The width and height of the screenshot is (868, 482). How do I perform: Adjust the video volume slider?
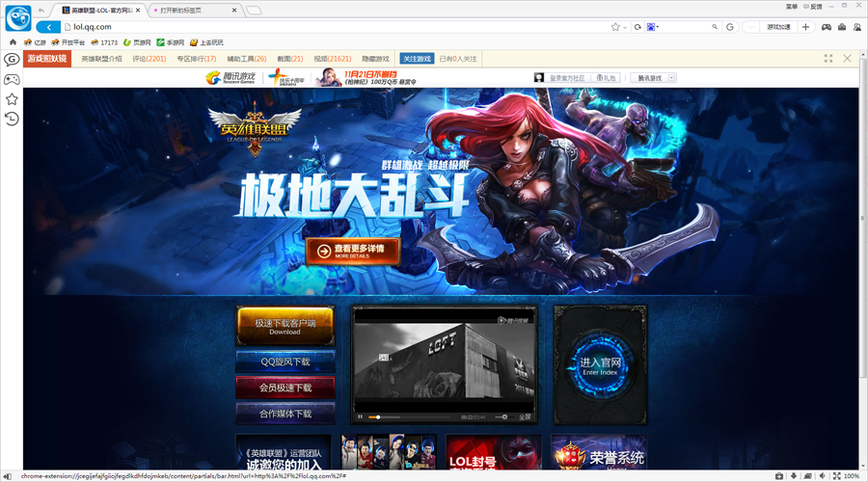click(498, 416)
